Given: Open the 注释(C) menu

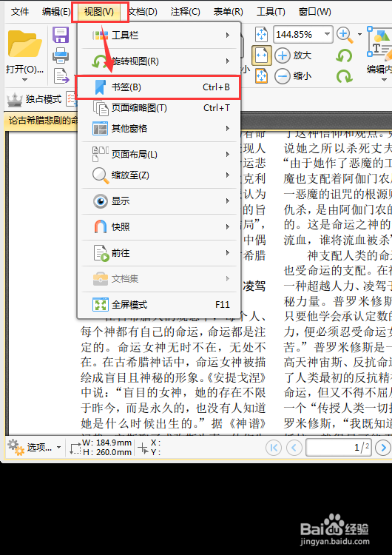Looking at the screenshot, I should click(x=185, y=12).
